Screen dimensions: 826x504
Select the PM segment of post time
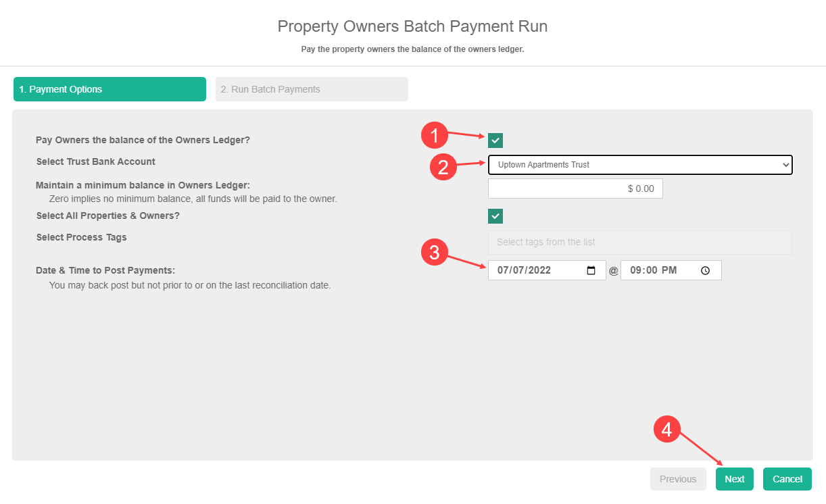click(x=669, y=270)
